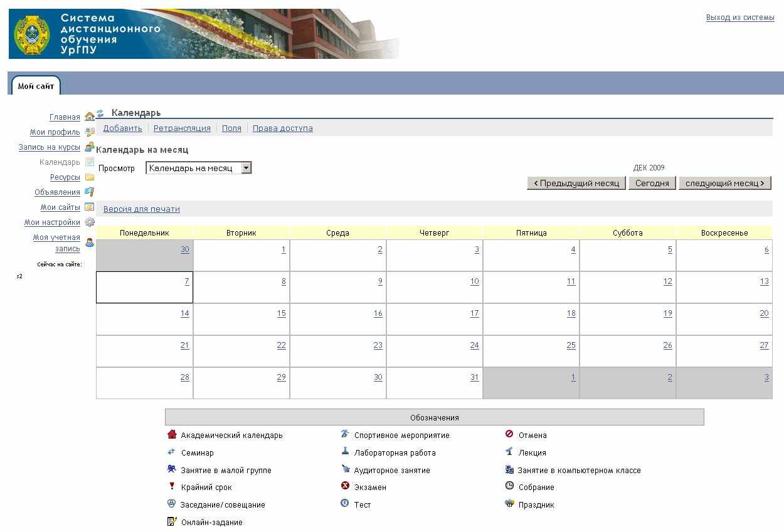Click the home icon beside Главная

click(90, 117)
